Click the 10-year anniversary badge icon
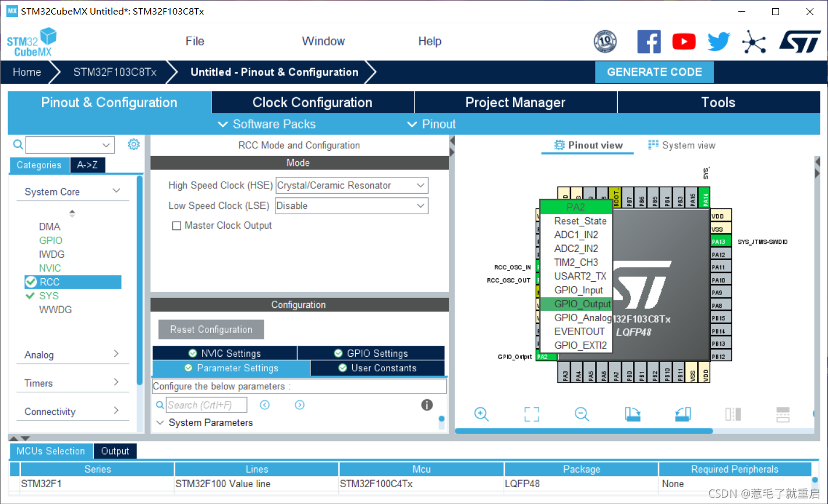Image resolution: width=828 pixels, height=504 pixels. 605,41
